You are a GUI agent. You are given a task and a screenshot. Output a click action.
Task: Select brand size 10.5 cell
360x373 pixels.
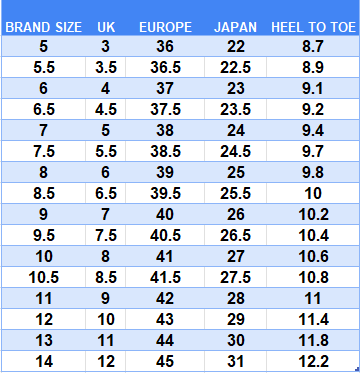pos(44,277)
